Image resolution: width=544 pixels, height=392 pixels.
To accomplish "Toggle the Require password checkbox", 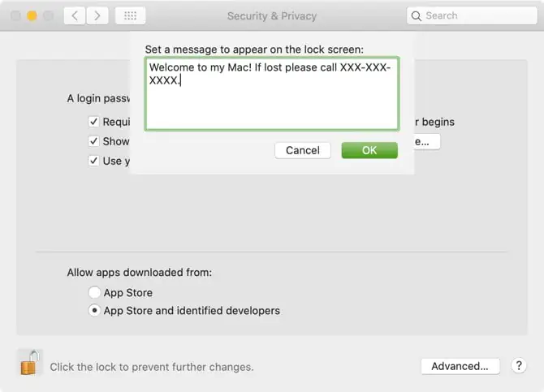I will coord(94,122).
